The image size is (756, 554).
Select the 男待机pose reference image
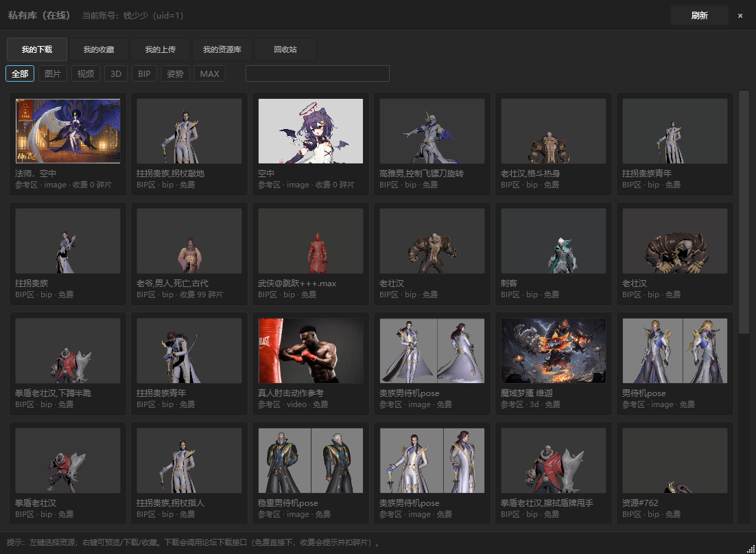[675, 351]
